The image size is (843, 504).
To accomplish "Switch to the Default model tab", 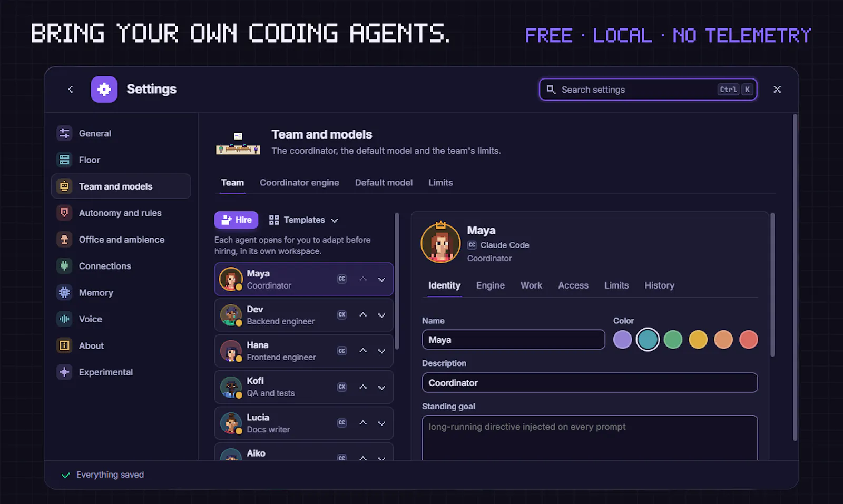I will point(384,183).
